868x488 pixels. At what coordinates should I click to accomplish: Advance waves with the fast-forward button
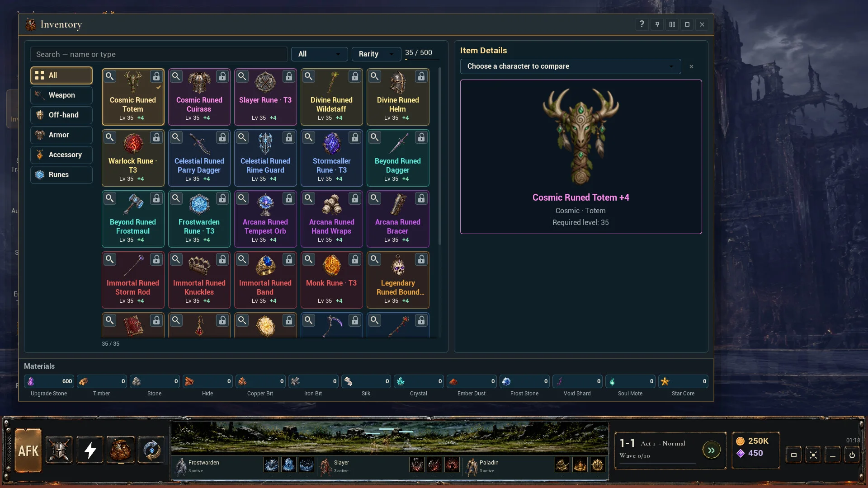tap(711, 450)
